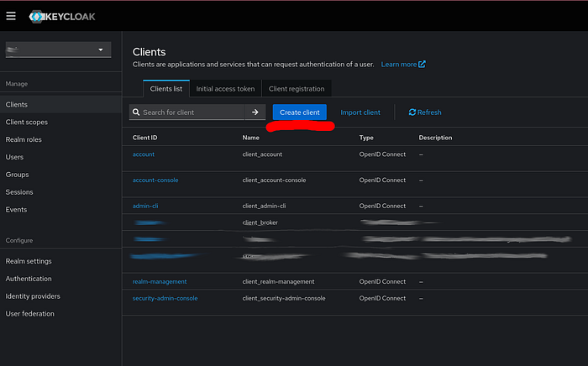Viewport: 588px width, 366px height.
Task: Click the Refresh circular arrows icon
Action: point(412,112)
